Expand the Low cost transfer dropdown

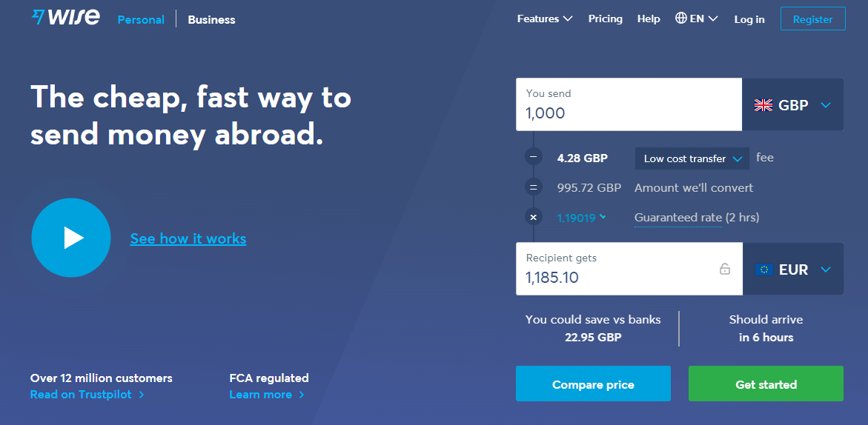click(692, 158)
